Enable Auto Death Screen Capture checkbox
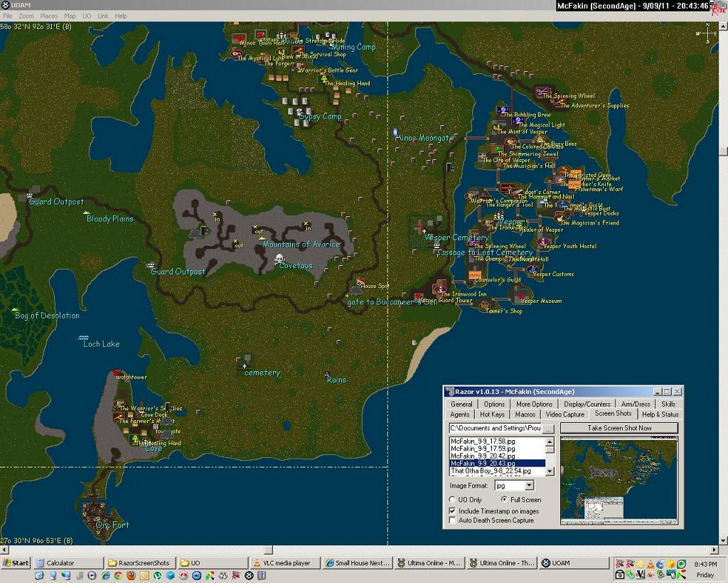The height and width of the screenshot is (583, 728). coord(453,520)
